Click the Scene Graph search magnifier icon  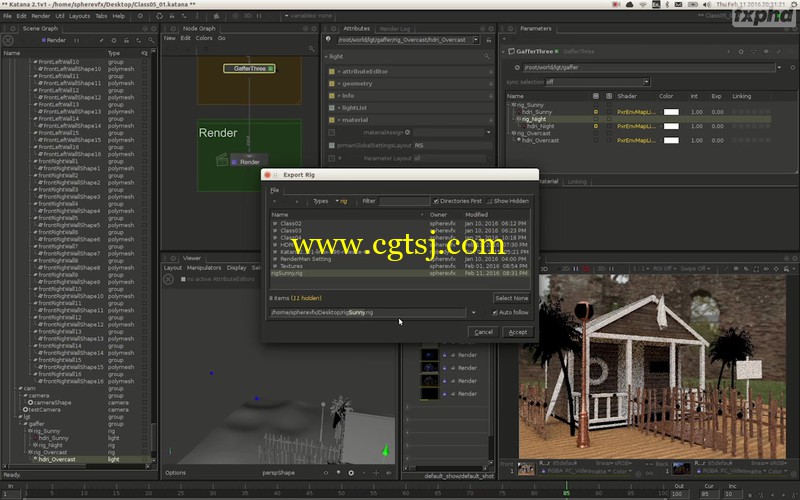coord(151,40)
